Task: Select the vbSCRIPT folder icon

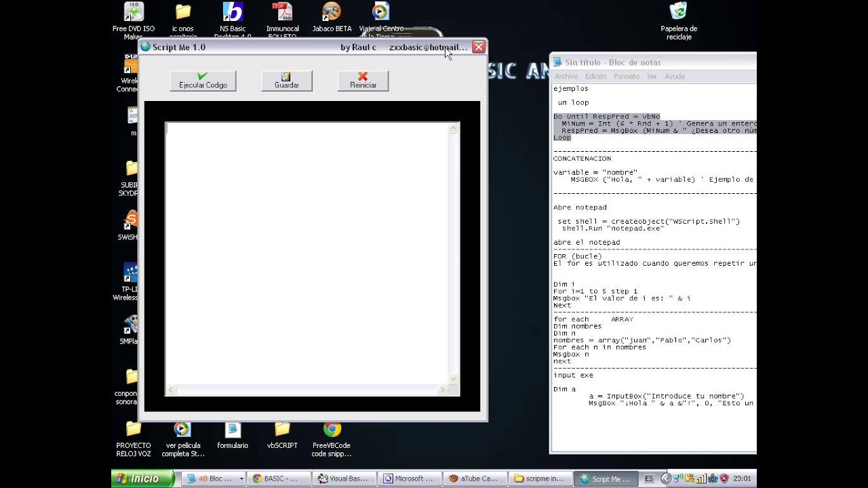Action: click(x=282, y=435)
